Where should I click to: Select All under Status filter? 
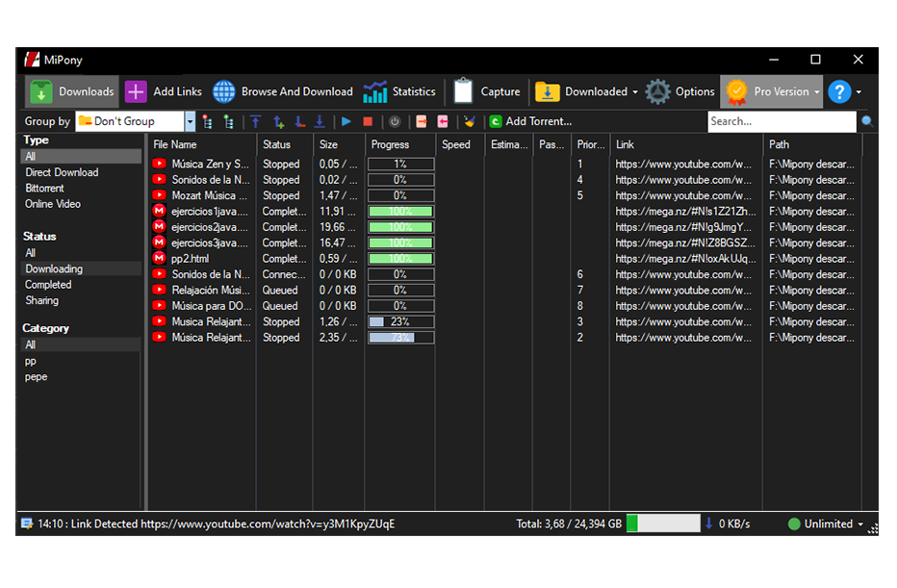tap(31, 253)
